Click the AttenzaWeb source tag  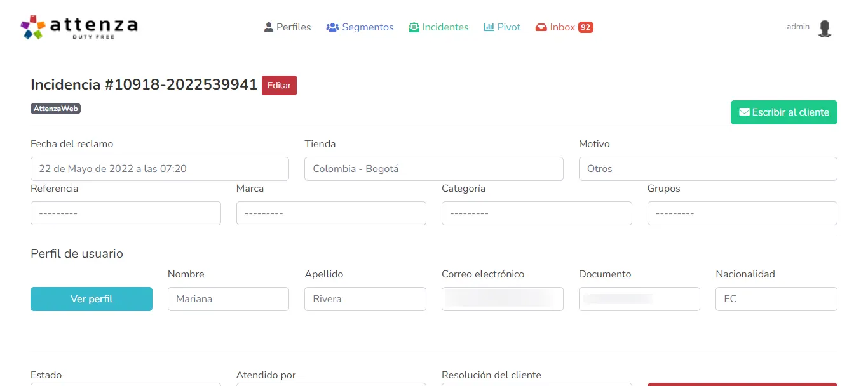(56, 109)
